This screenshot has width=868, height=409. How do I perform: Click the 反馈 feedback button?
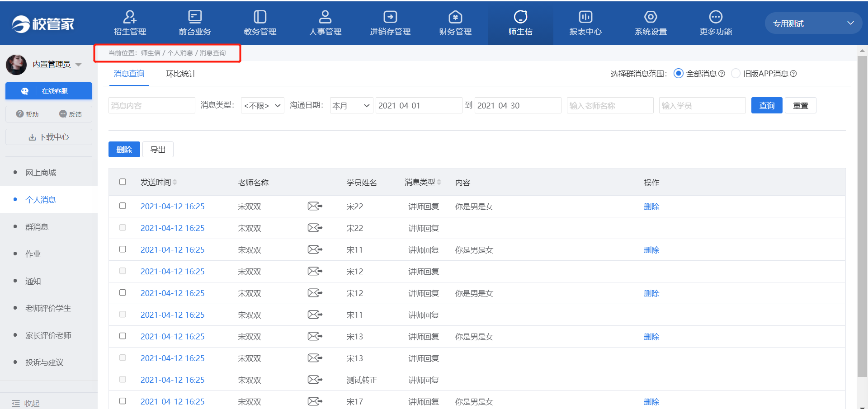71,114
